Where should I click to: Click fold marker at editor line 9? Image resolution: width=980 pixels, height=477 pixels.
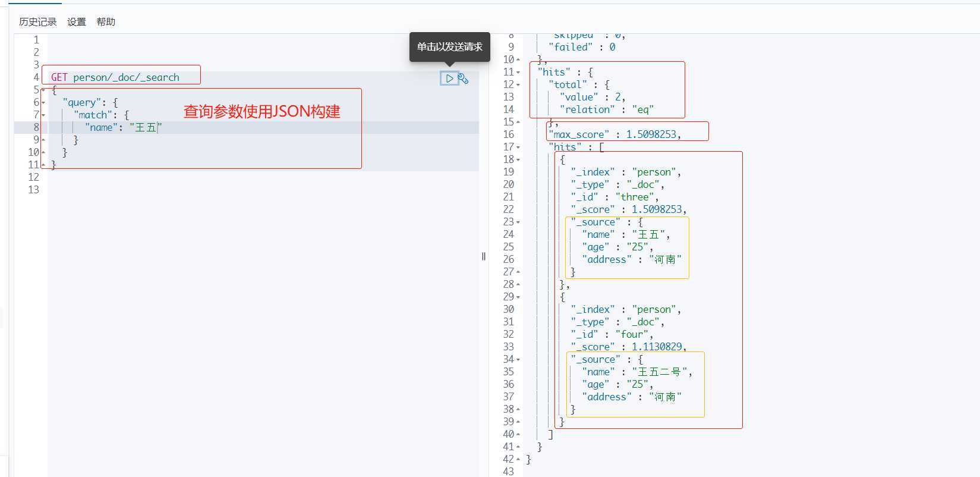pos(43,140)
